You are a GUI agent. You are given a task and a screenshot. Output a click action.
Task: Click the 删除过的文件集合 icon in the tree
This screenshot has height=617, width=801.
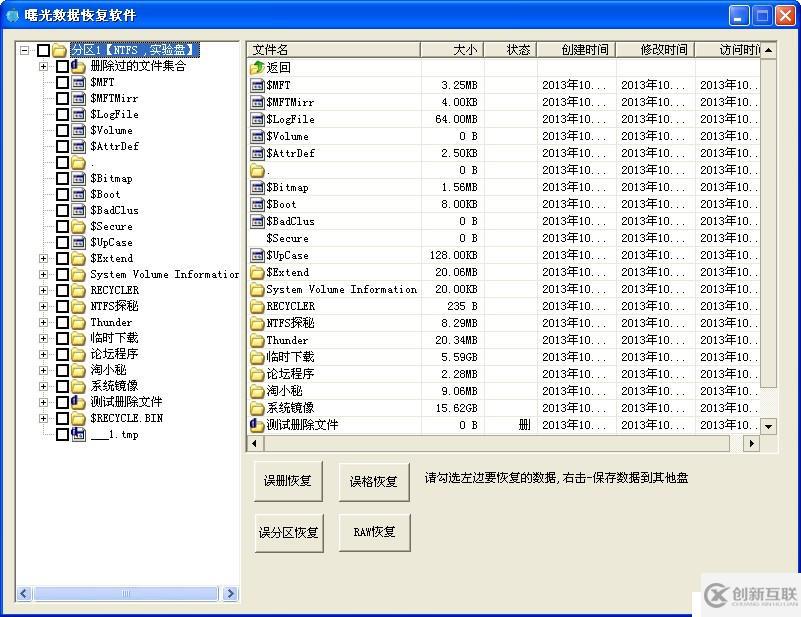point(78,66)
